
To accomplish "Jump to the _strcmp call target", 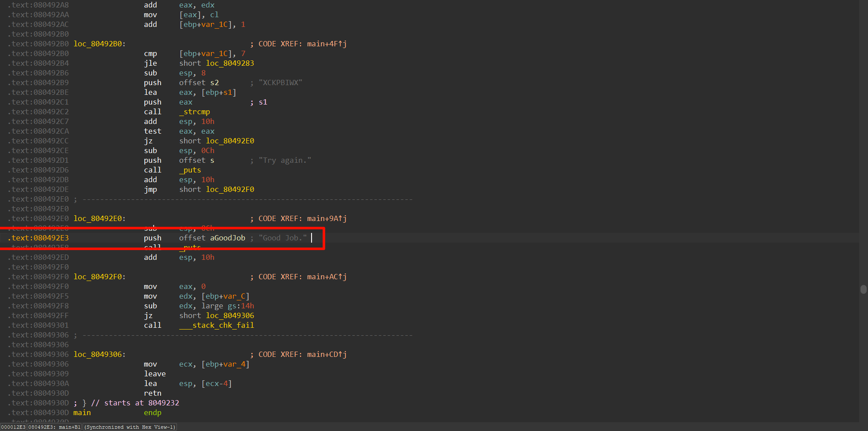I will 195,112.
